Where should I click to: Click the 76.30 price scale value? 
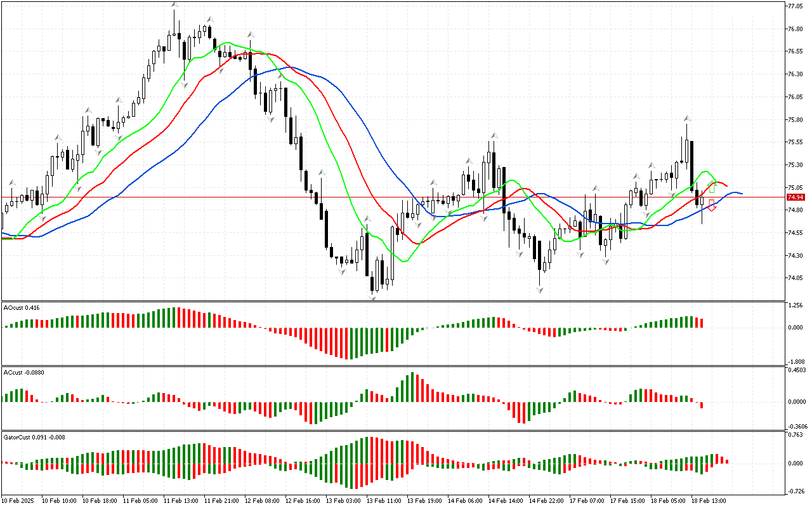(x=796, y=74)
